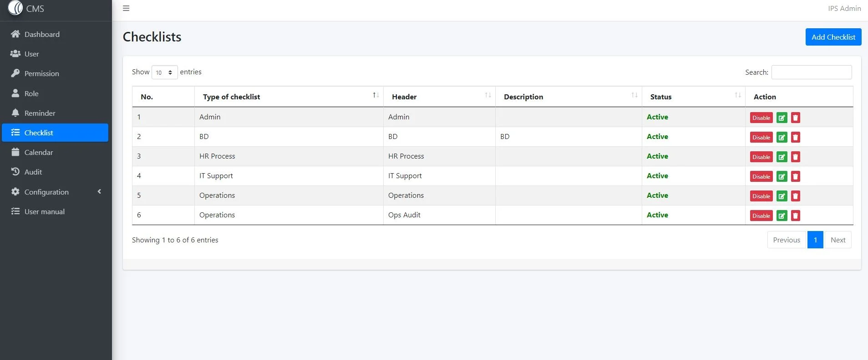Delete the BD checklist row
This screenshot has height=360, width=868.
795,137
